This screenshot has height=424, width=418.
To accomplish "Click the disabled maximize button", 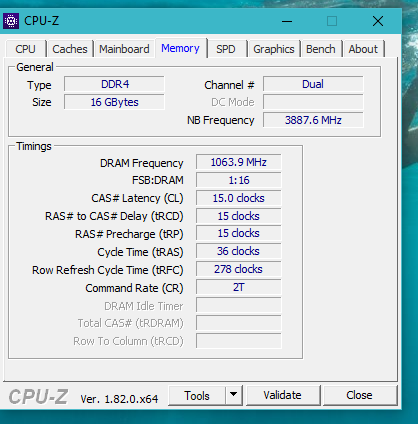I will coord(332,21).
